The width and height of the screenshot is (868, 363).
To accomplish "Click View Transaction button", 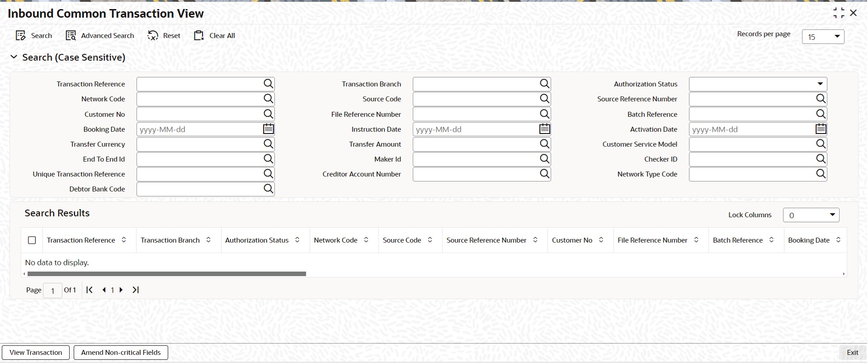I will [x=36, y=353].
